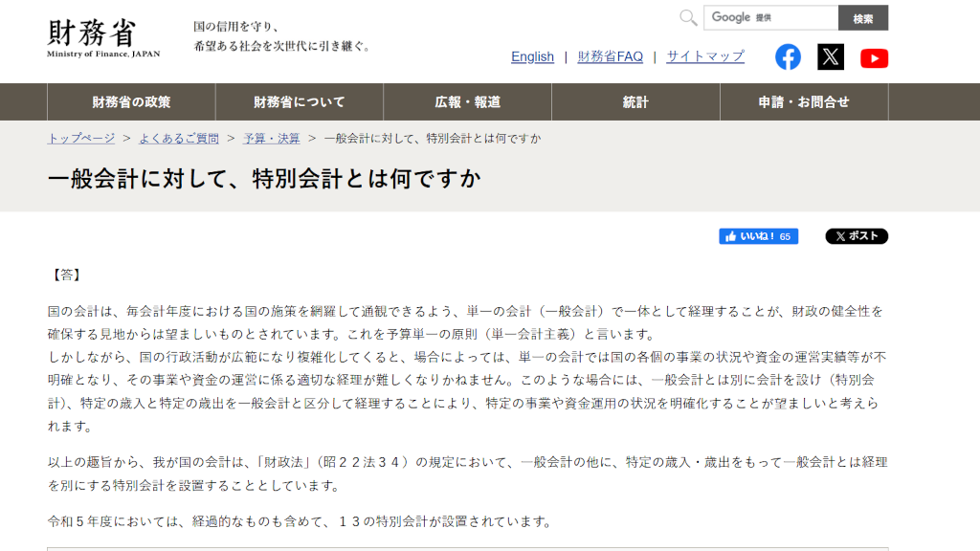Open the X (Twitter) social icon
The height and width of the screenshot is (551, 980).
pos(831,57)
